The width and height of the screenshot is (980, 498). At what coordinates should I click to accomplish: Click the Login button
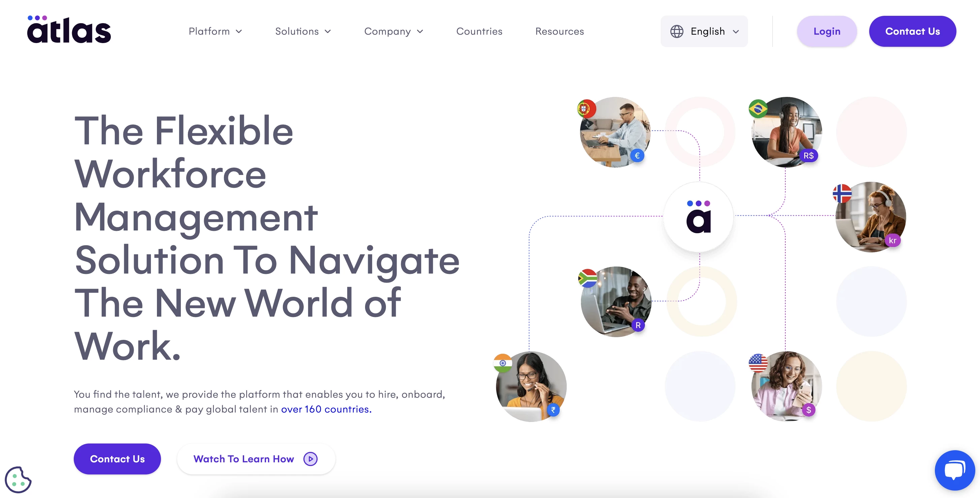(x=826, y=31)
